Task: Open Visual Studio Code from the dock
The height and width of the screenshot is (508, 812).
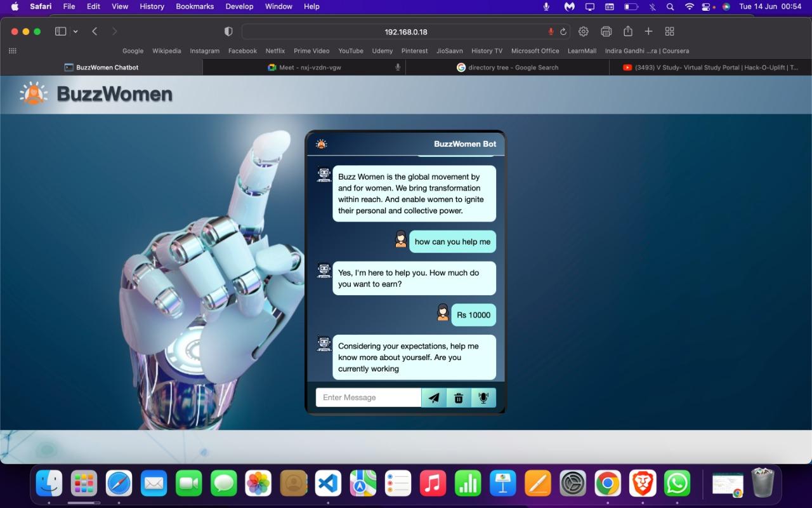Action: 328,484
